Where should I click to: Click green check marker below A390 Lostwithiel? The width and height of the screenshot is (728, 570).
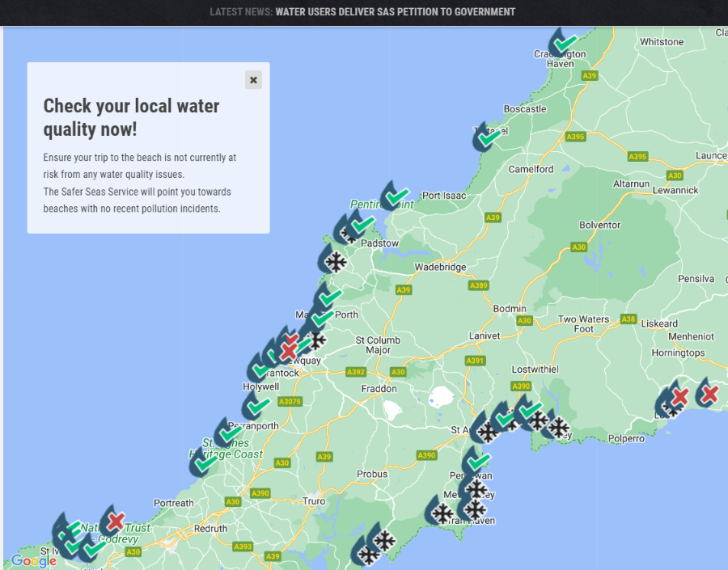click(528, 410)
